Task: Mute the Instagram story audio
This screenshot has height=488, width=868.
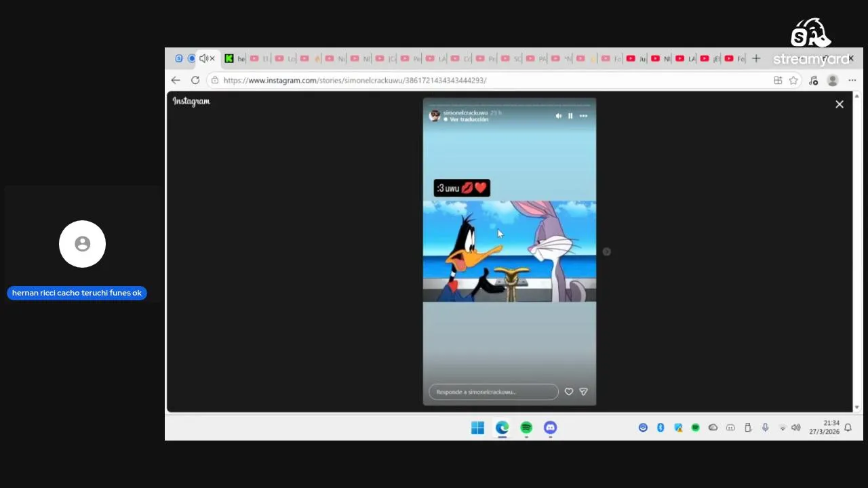Action: coord(558,116)
